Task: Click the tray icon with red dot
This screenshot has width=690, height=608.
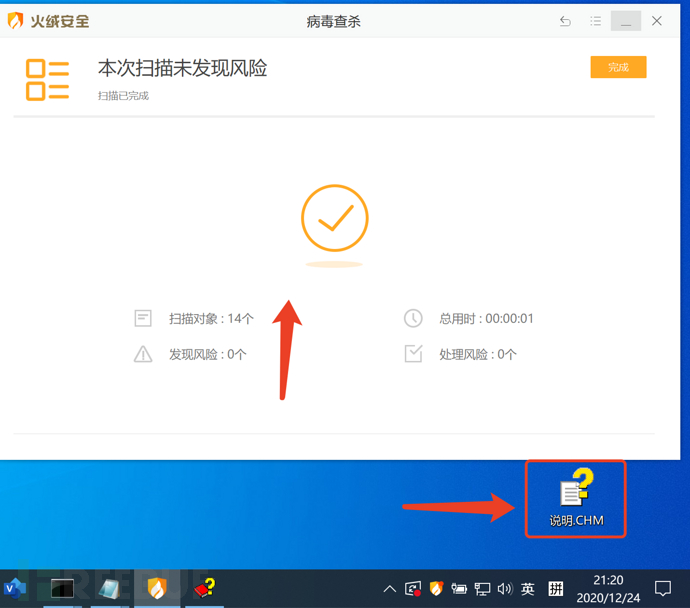Action: click(x=413, y=589)
